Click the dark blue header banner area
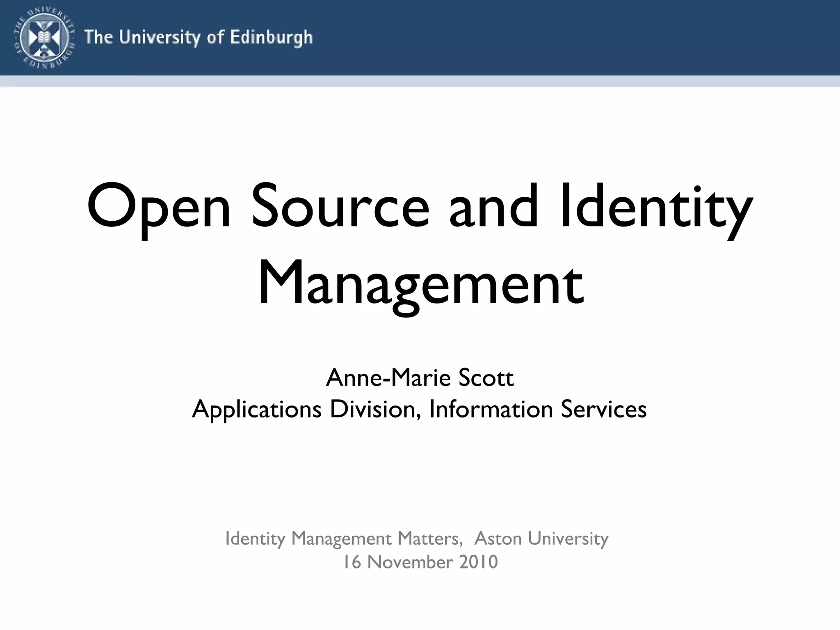 [574, 38]
